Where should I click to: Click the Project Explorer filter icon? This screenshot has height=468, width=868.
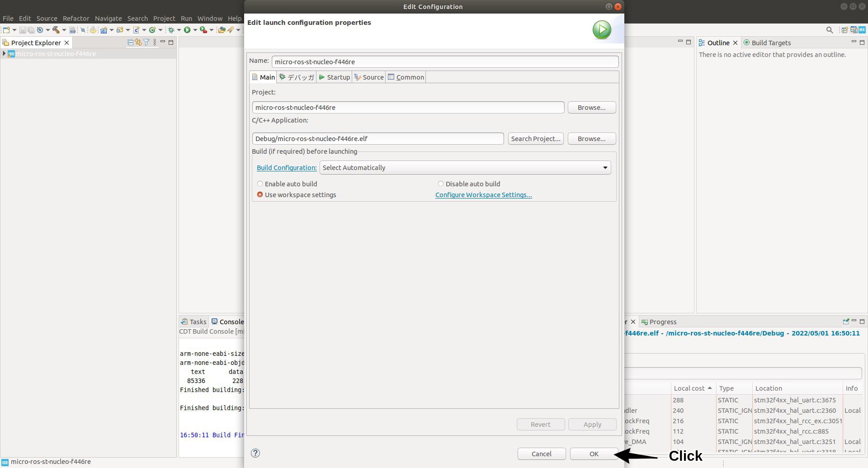pos(146,43)
